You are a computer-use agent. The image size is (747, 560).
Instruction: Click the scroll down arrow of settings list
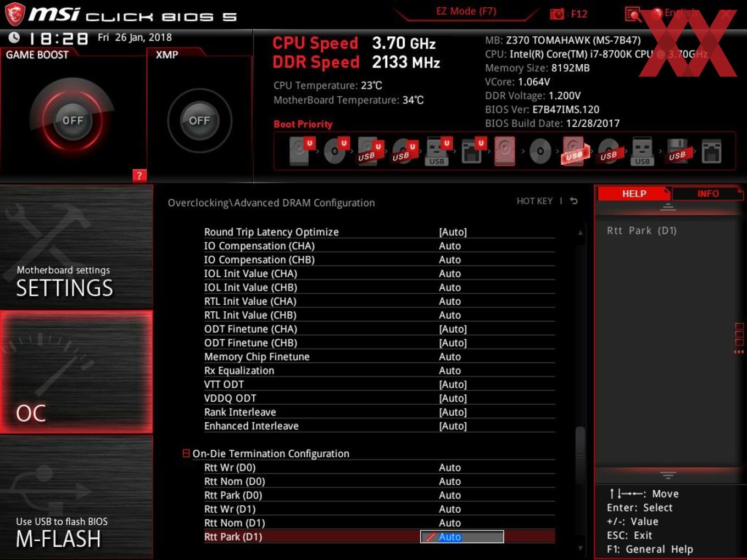[580, 548]
